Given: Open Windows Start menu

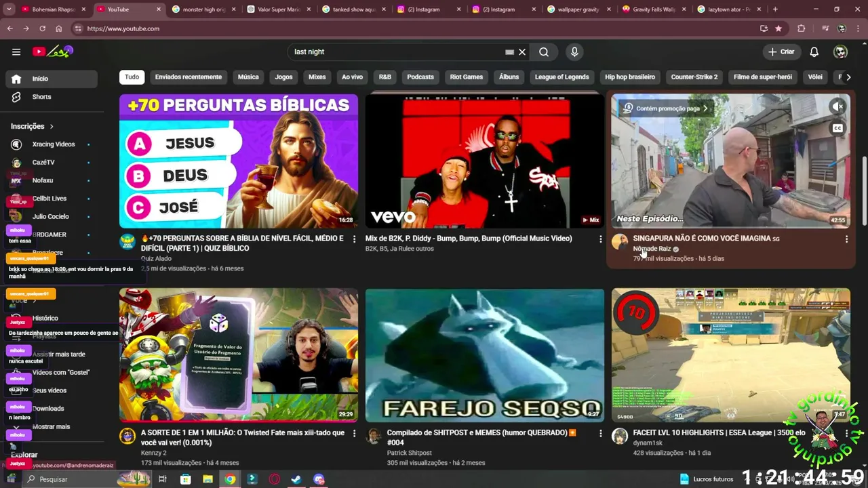Looking at the screenshot, I should point(11,479).
